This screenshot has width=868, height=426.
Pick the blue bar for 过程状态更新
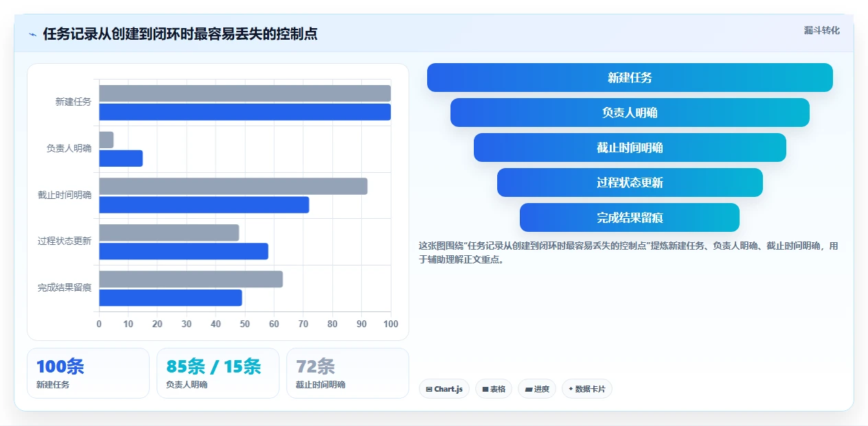click(184, 251)
